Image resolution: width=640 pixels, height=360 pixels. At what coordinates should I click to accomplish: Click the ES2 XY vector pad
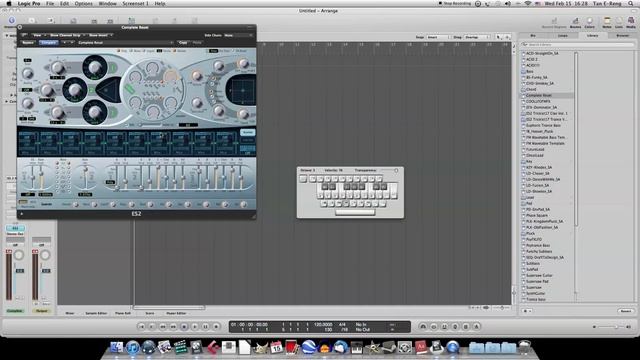(242, 90)
